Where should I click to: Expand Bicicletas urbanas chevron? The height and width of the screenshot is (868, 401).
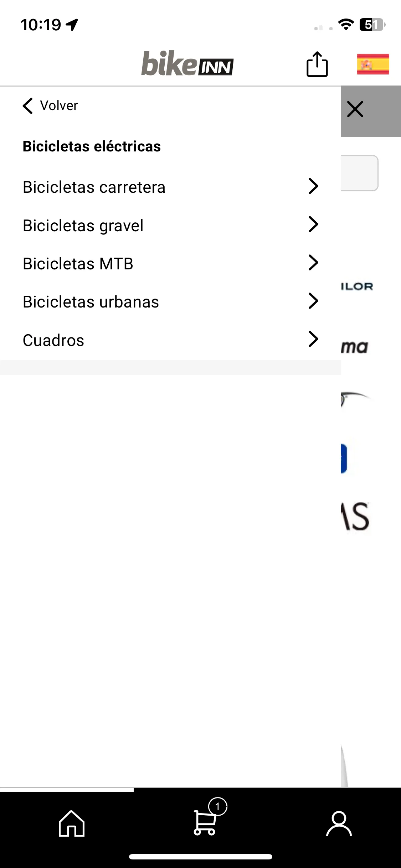(313, 301)
